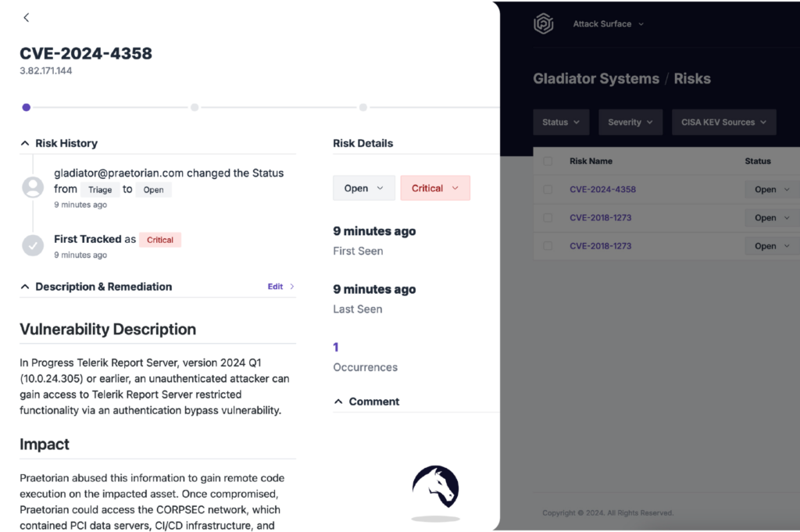Click the horse head logo
Image resolution: width=800 pixels, height=532 pixels.
pos(436,487)
